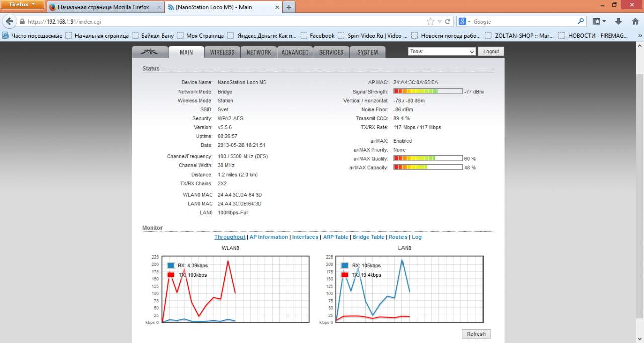Switch to the SYSTEM tab

click(x=367, y=52)
